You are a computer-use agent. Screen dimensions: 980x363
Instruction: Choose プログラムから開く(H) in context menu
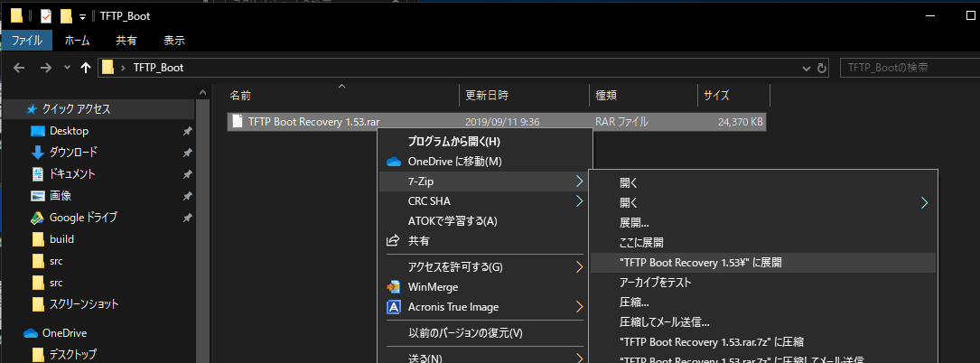tap(484, 141)
